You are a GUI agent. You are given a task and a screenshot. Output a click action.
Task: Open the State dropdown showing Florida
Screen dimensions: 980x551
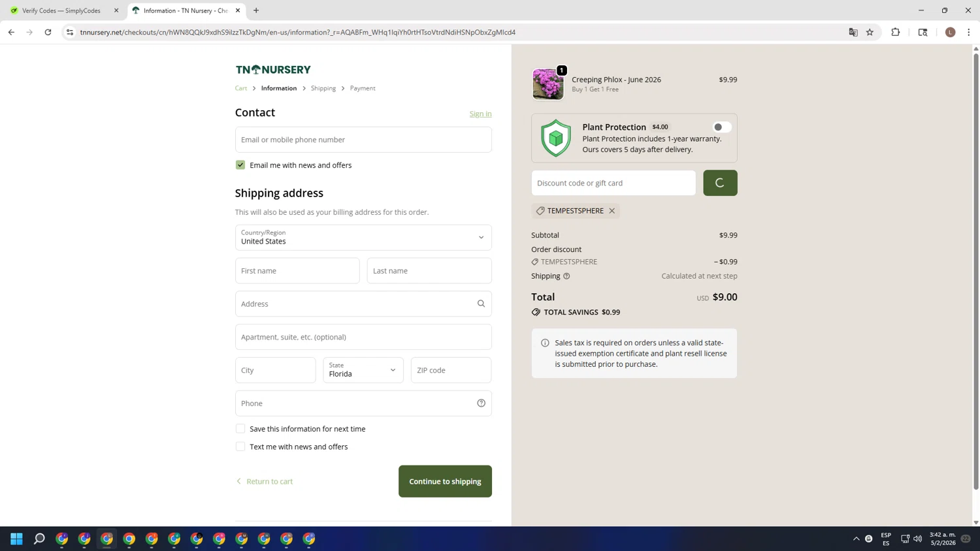tap(363, 370)
